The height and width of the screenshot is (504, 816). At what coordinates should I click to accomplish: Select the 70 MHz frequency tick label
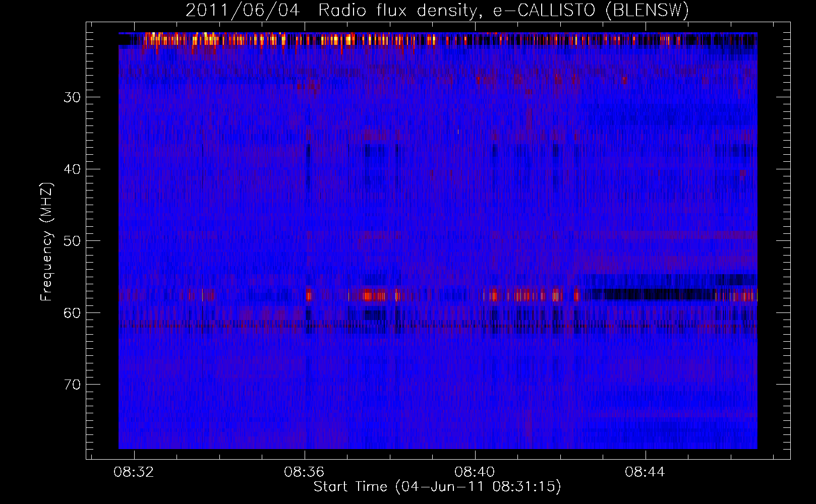tap(72, 385)
